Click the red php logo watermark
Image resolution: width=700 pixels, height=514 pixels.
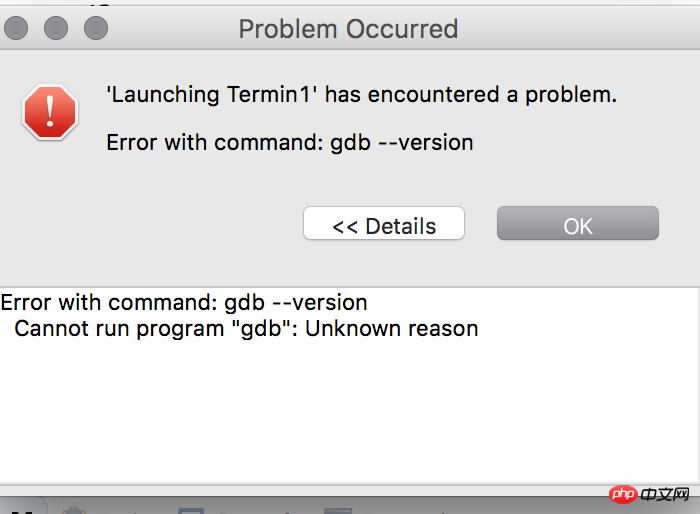point(623,494)
